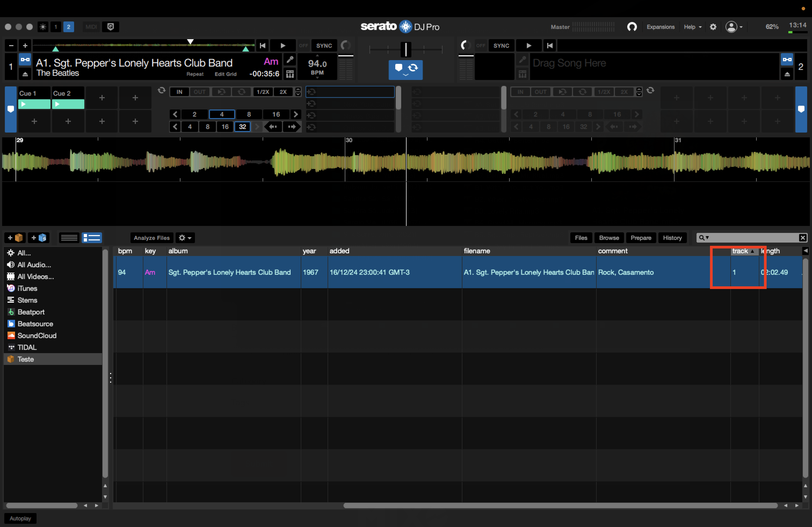Expand the user account dropdown
812x527 pixels.
734,27
